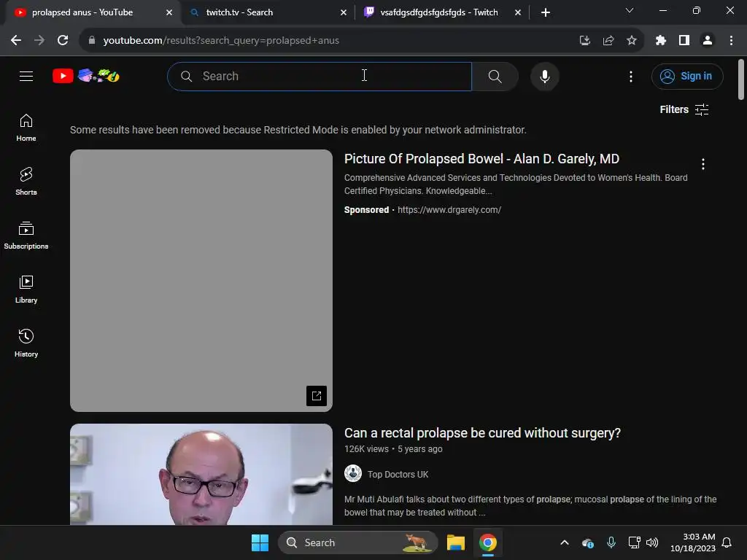Open Chrome extensions puzzle icon
Image resolution: width=747 pixels, height=560 pixels.
pyautogui.click(x=660, y=41)
